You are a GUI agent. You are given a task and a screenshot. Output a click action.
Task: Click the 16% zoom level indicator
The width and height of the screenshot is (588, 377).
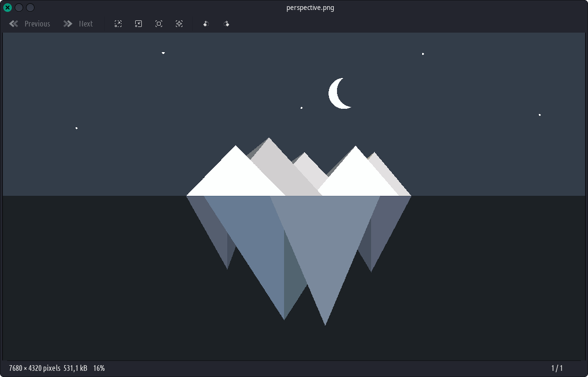pyautogui.click(x=99, y=368)
